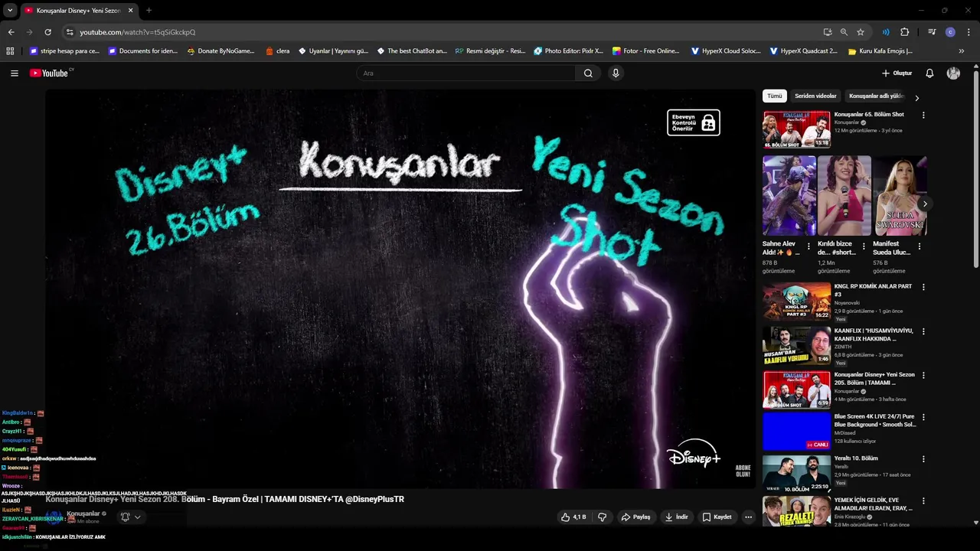Bookmark this page with star icon
980x551 pixels.
tap(861, 32)
